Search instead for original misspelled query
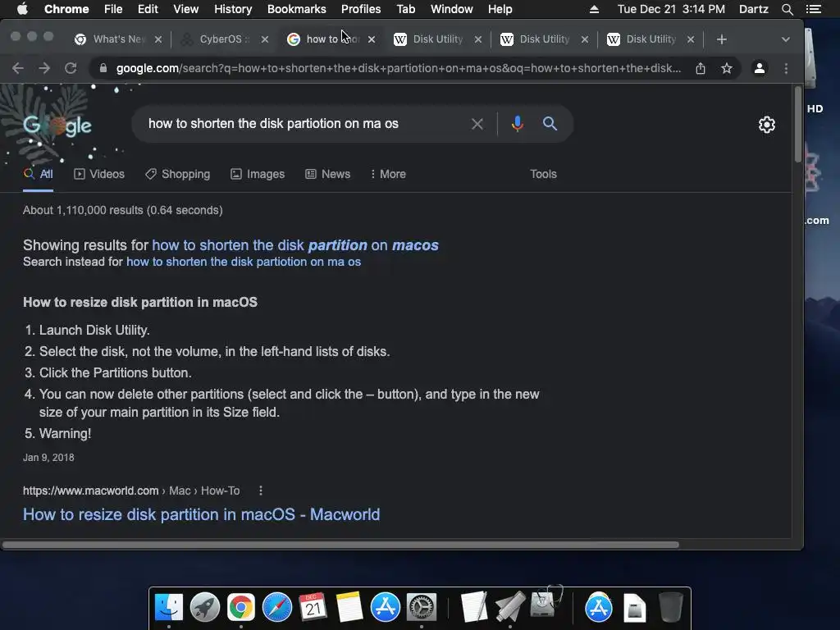This screenshot has width=840, height=630. point(243,262)
